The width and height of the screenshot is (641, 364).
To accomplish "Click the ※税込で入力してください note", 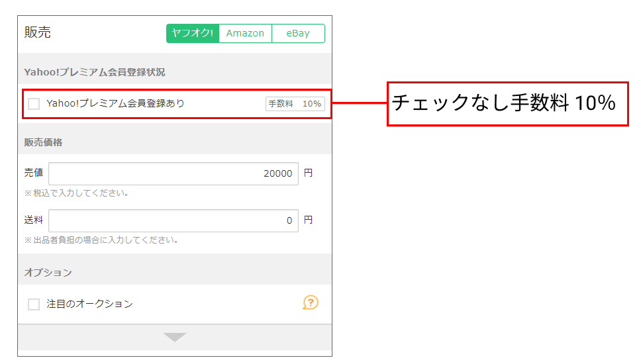I will [76, 193].
